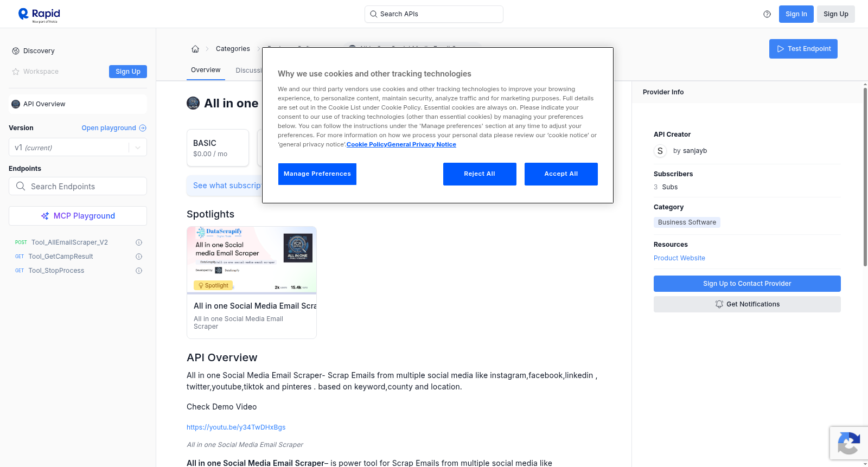868x467 pixels.
Task: Click the info icon for Tool_StopProcess
Action: coord(139,271)
